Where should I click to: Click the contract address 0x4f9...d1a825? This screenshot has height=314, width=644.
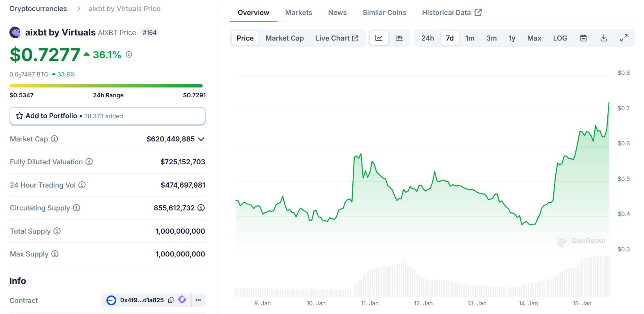[142, 300]
